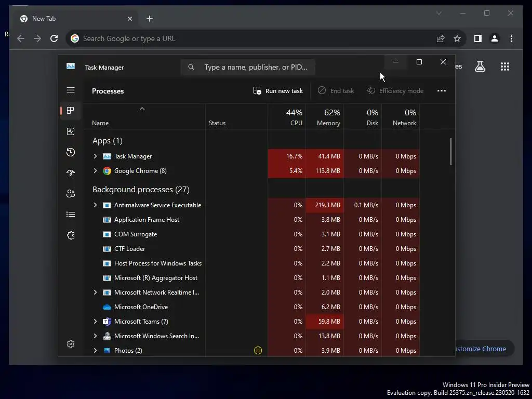532x399 pixels.
Task: Open the Services page icon
Action: (71, 235)
